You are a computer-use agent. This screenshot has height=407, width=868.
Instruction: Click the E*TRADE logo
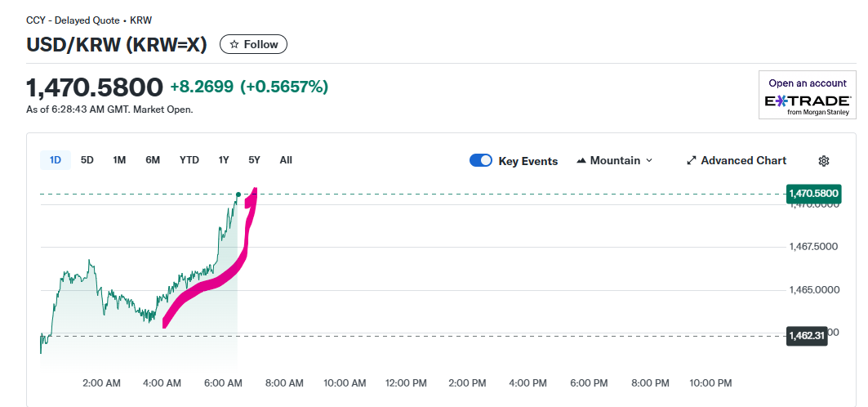point(807,102)
